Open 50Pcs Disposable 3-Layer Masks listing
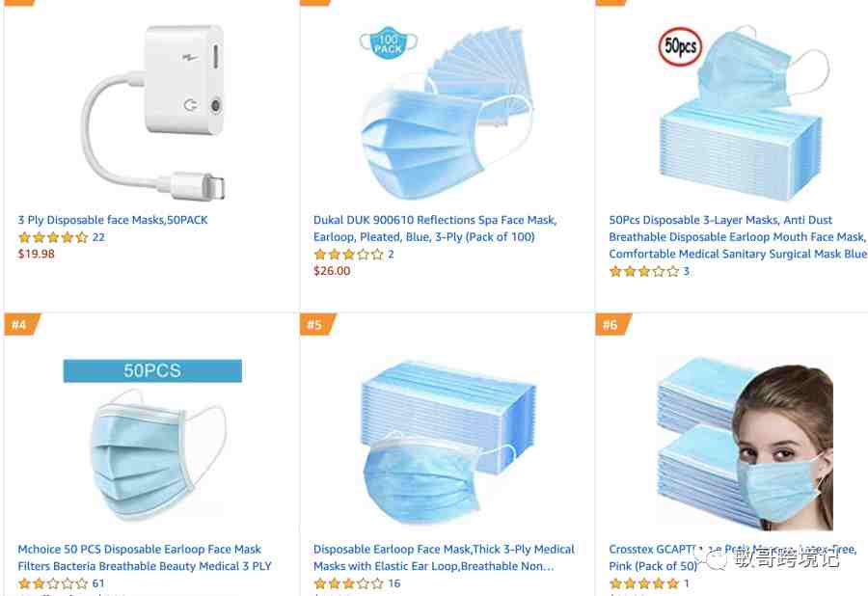 [x=738, y=237]
